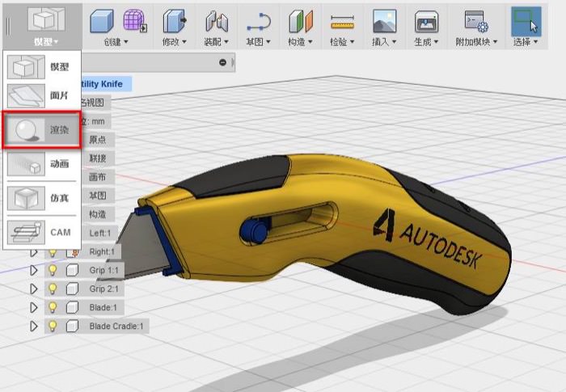Click the component cube icon for Blade Cradle:1
Screen dimensions: 566x392
click(x=72, y=327)
